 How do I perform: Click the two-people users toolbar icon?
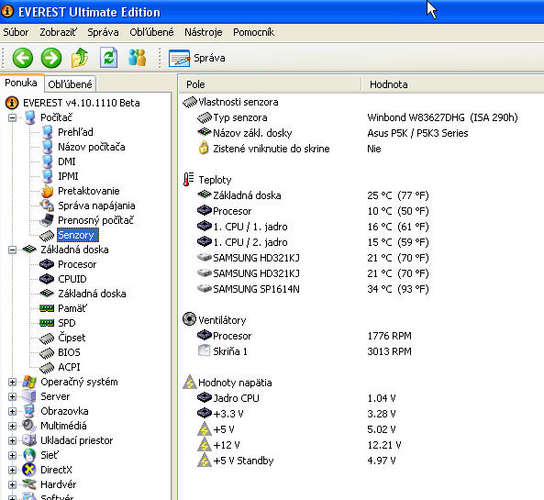[137, 58]
